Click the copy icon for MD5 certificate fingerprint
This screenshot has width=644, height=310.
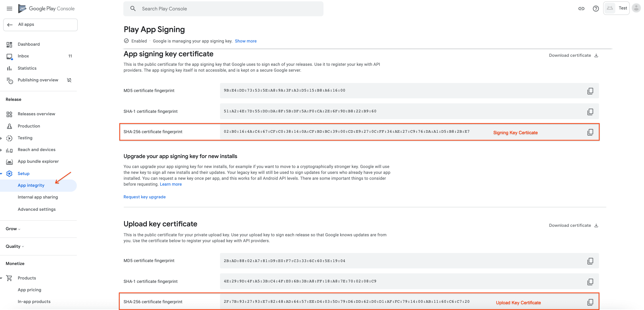pyautogui.click(x=591, y=90)
